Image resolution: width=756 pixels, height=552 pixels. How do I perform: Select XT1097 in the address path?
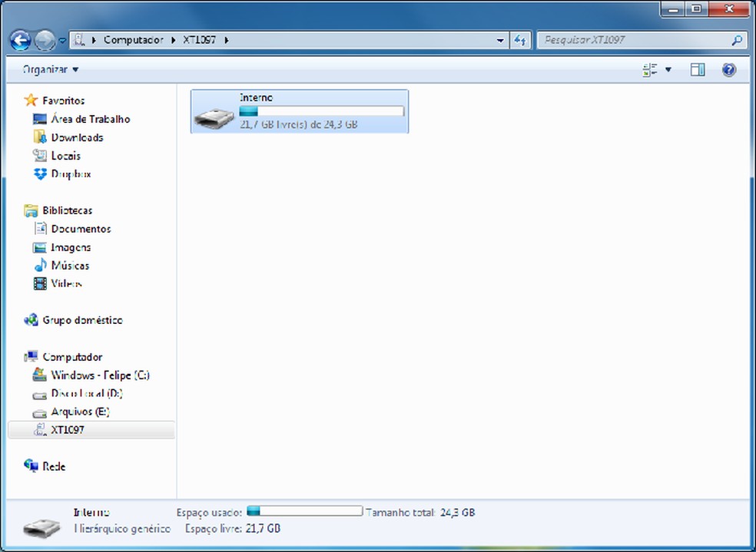click(199, 40)
